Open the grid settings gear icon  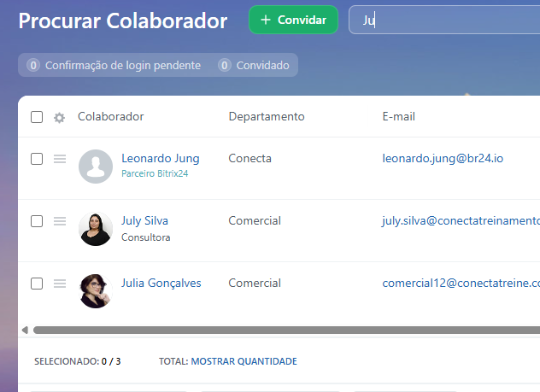pos(59,118)
